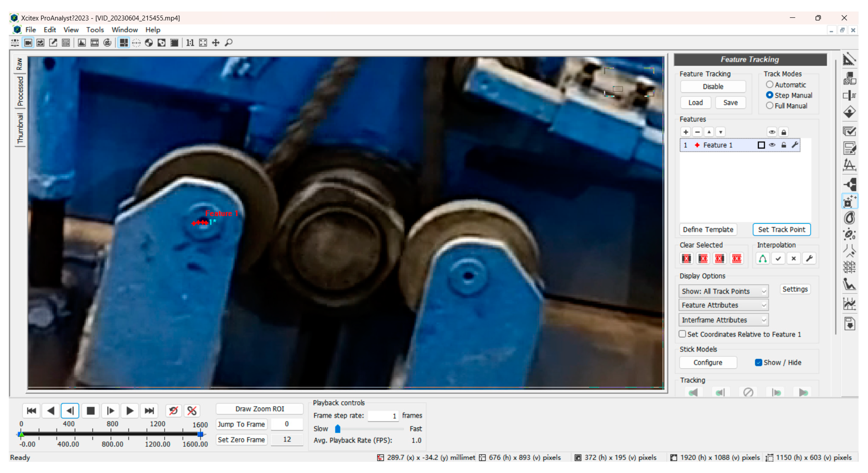This screenshot has width=868, height=473.
Task: Click the Slow/Fast playback speed slider
Action: [x=337, y=429]
